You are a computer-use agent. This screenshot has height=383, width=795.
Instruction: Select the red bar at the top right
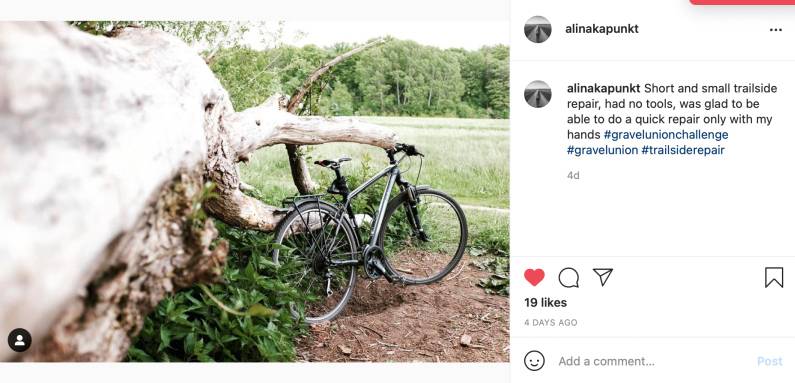pos(742,2)
